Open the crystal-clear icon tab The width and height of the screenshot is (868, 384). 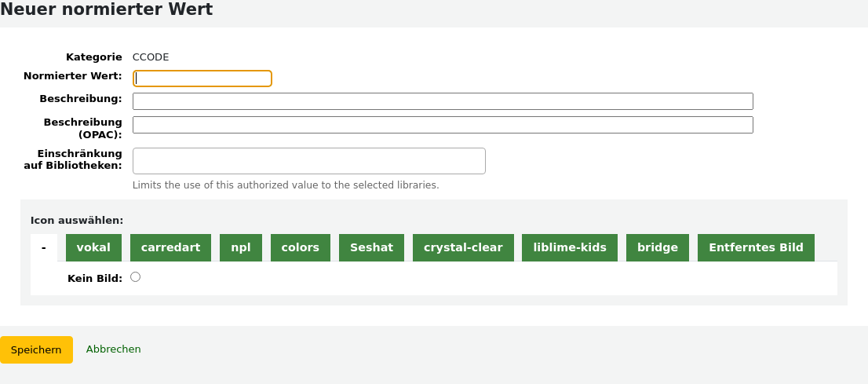[463, 247]
